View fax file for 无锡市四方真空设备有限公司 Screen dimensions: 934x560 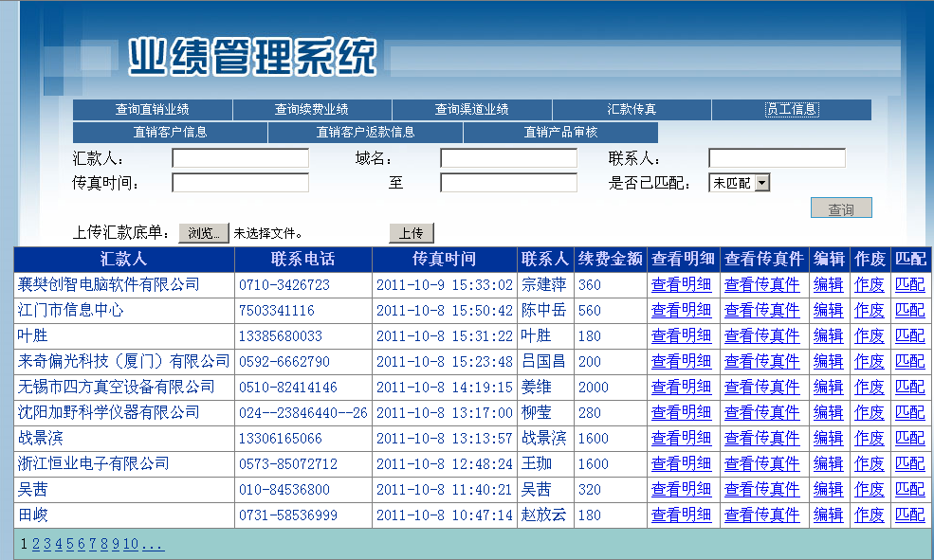coord(761,388)
